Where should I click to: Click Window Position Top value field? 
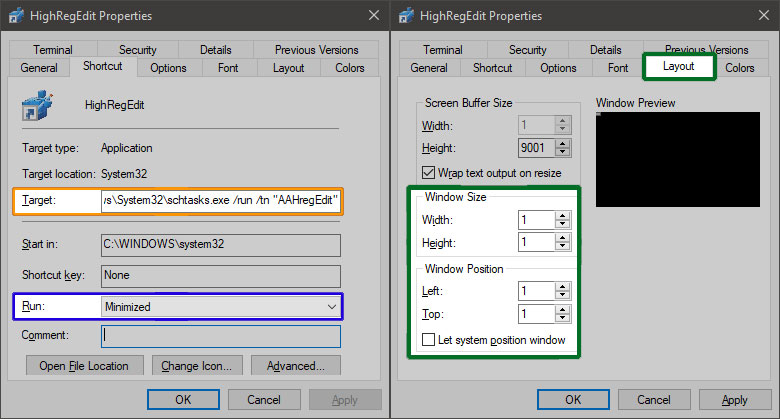(x=536, y=314)
